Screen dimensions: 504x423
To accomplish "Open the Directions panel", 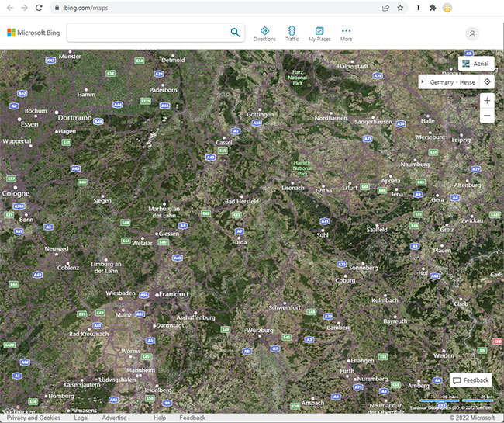I will click(x=264, y=34).
